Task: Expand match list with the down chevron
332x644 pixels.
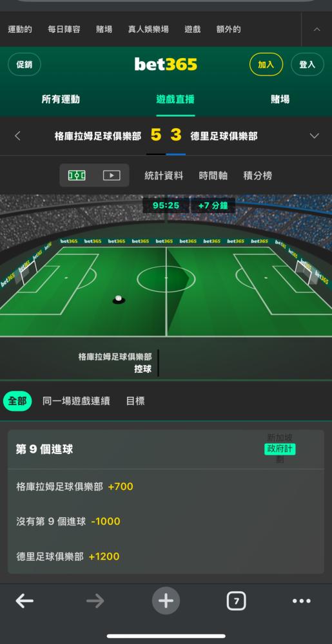Action: pyautogui.click(x=315, y=136)
